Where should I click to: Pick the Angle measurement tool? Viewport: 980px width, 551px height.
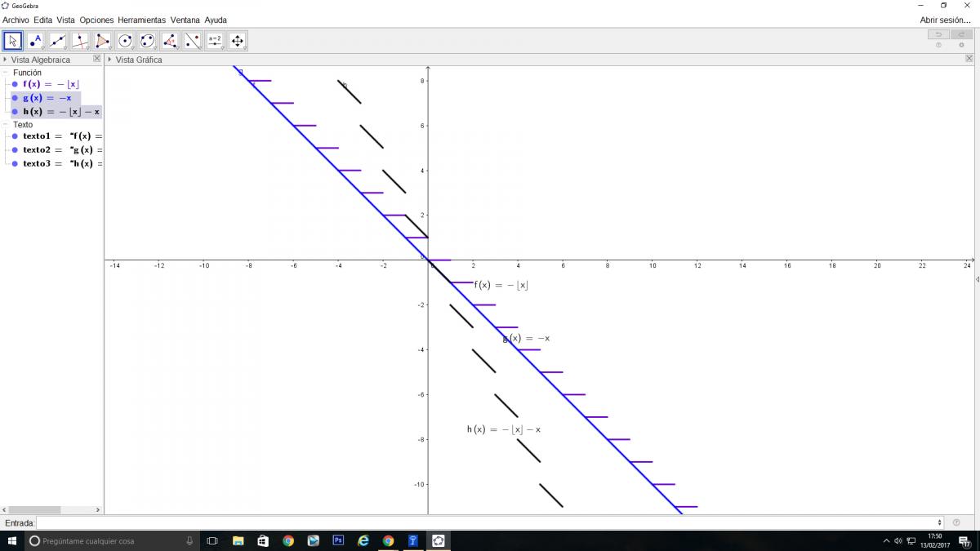170,41
